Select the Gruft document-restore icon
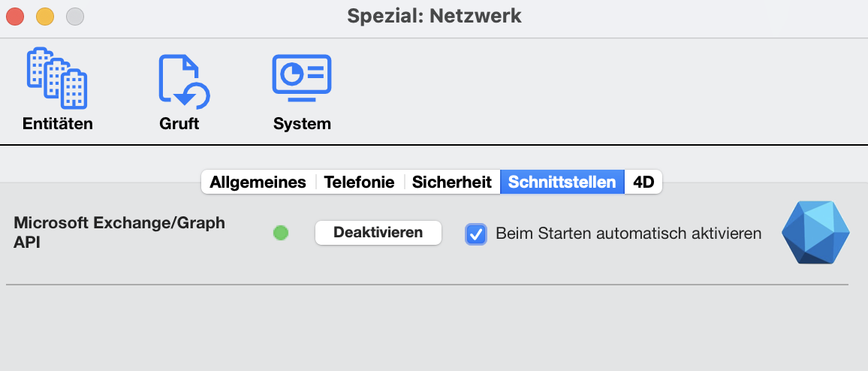 click(x=184, y=80)
